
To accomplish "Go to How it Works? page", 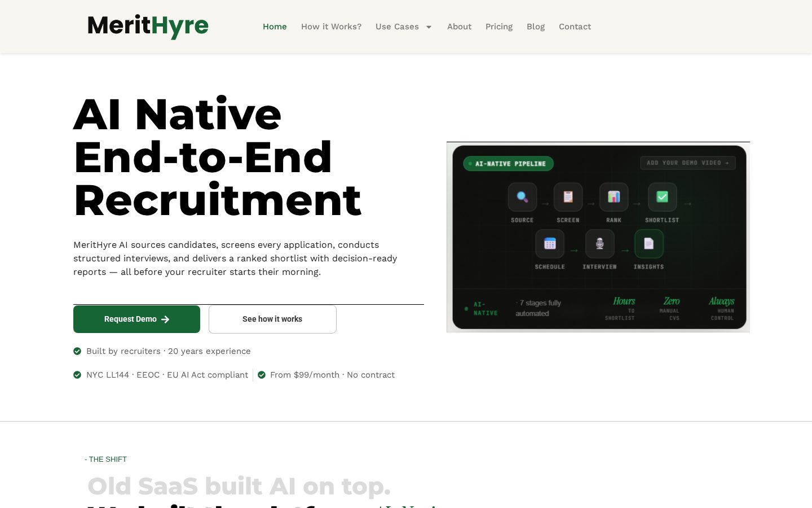I will click(331, 27).
